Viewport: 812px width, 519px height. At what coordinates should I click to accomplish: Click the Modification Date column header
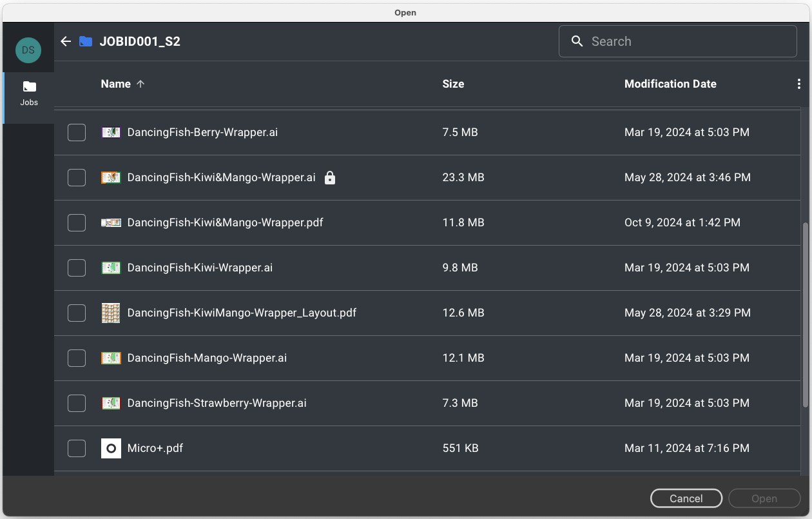pos(670,84)
